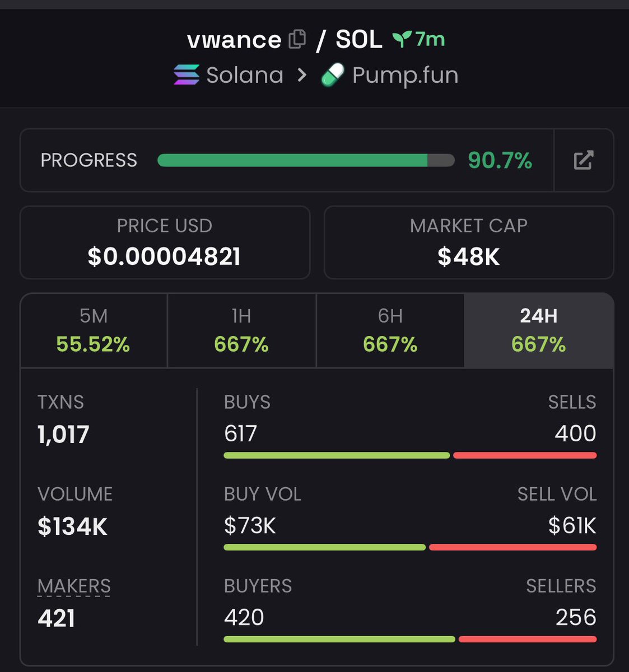Click the green sprout age icon
Image resolution: width=629 pixels, height=672 pixels.
pyautogui.click(x=402, y=39)
